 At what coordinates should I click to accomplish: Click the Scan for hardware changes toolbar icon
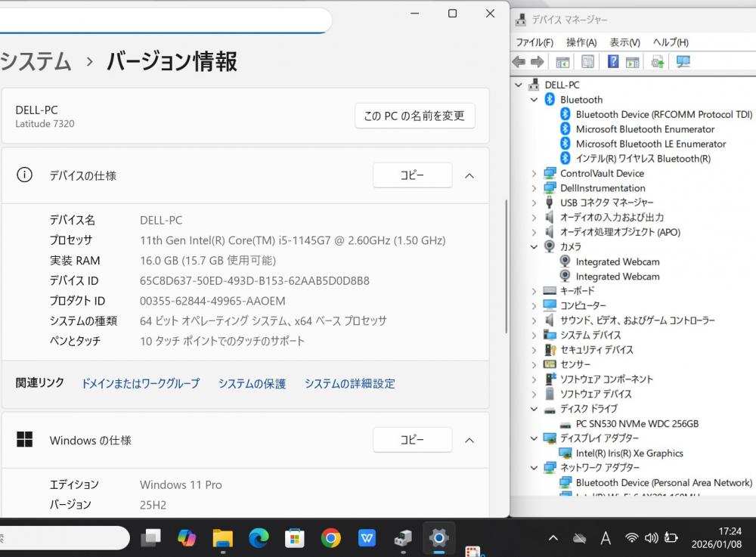pyautogui.click(x=683, y=62)
